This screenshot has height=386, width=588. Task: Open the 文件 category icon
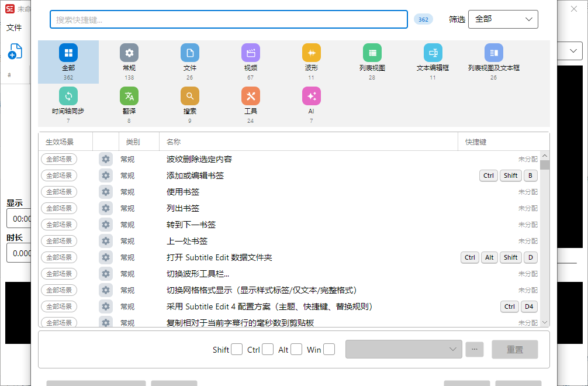[190, 53]
